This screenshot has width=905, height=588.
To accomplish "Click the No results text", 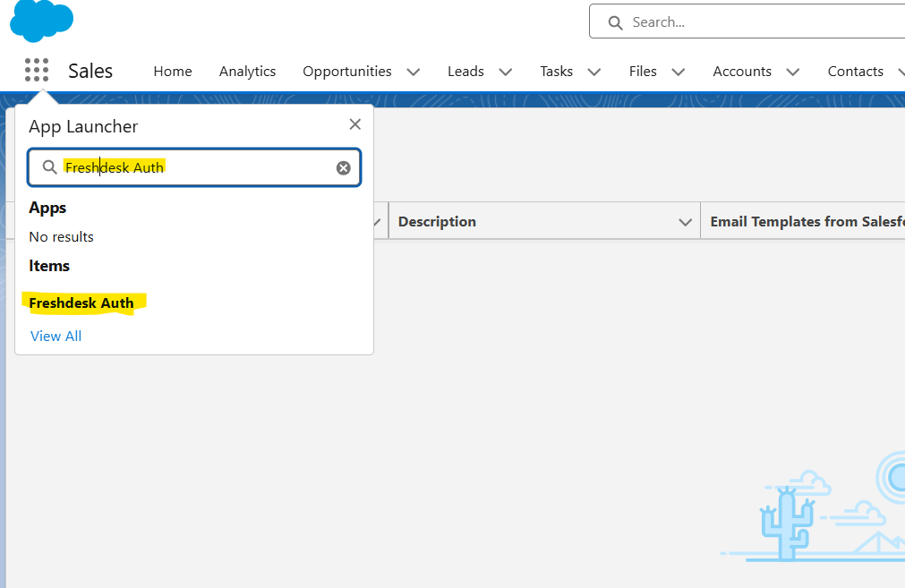I will point(61,236).
